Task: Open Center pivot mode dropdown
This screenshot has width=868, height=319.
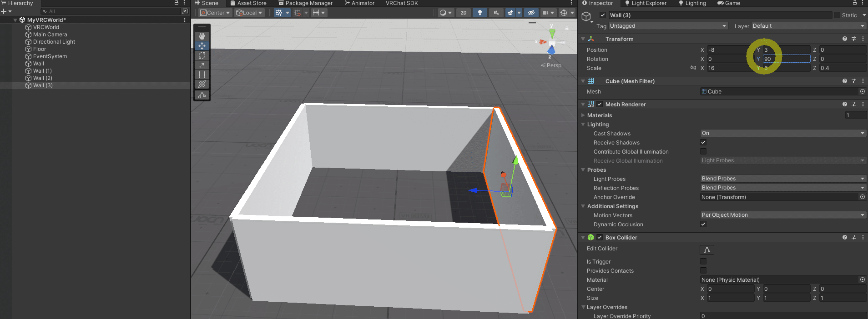Action: click(215, 13)
